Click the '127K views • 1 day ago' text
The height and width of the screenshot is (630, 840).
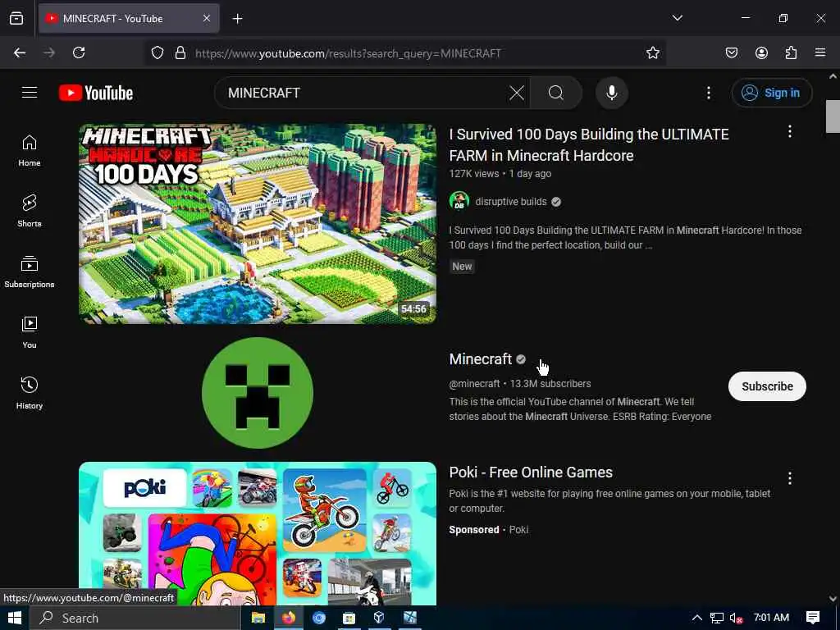pyautogui.click(x=500, y=174)
